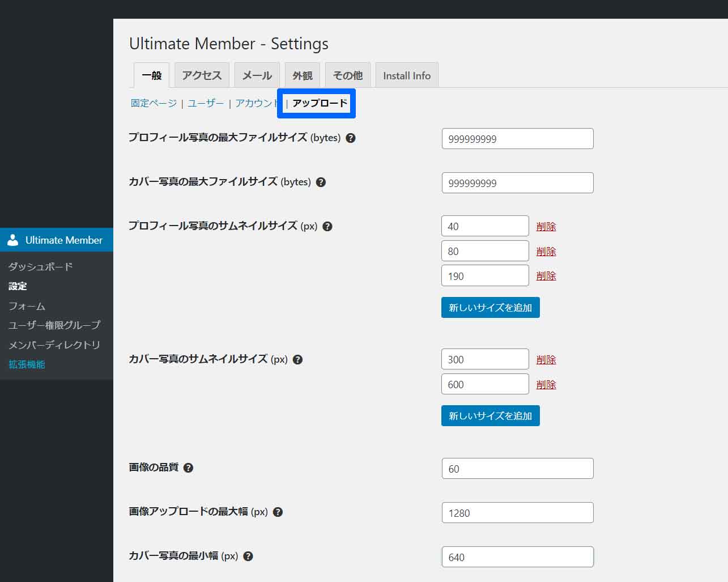Click help icon for カバー写真のサムネイルサイズ

[297, 359]
